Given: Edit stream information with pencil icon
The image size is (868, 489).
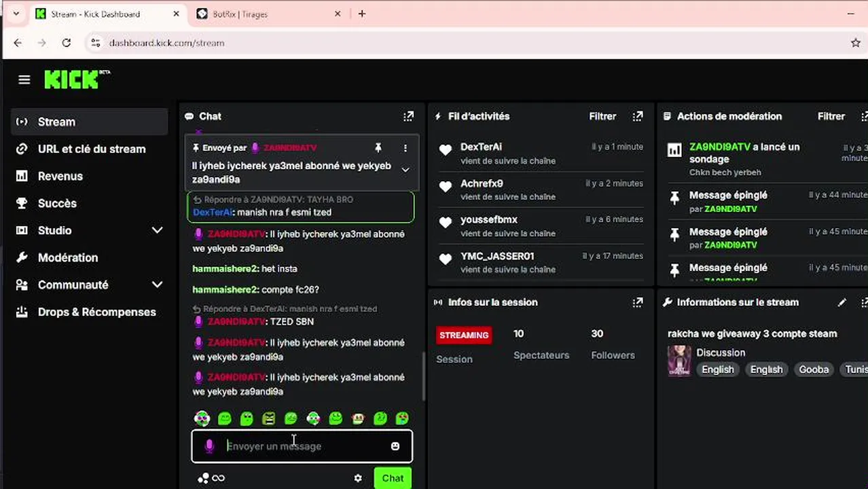Looking at the screenshot, I should tap(842, 302).
